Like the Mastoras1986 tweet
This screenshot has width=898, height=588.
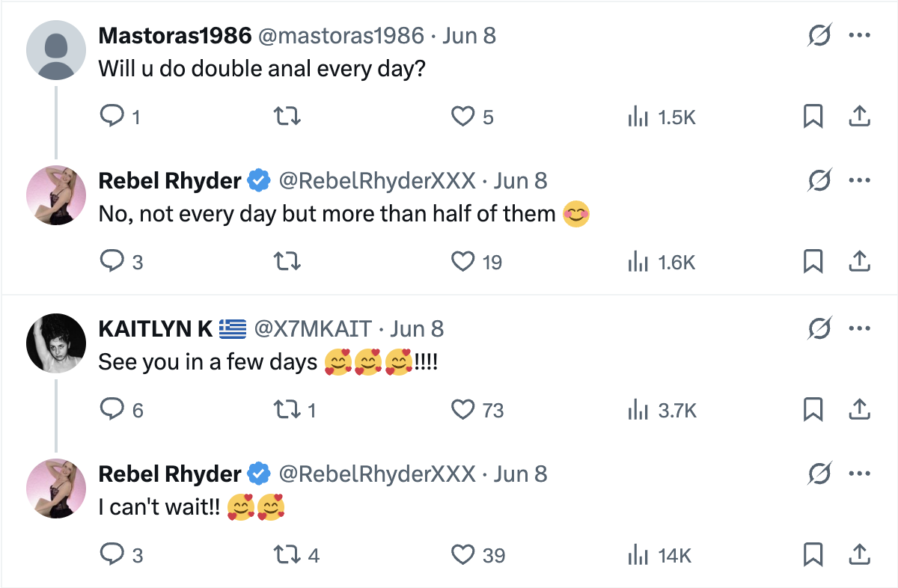(x=463, y=117)
